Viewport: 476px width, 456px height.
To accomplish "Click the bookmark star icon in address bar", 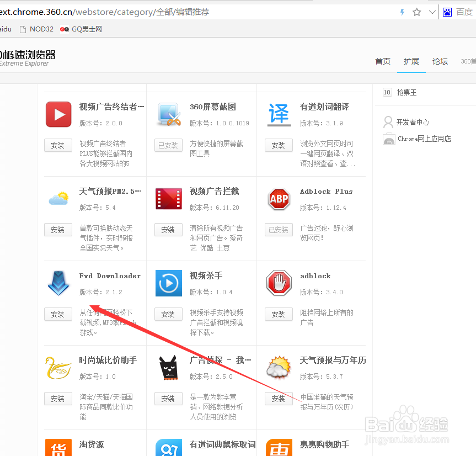I will pos(417,12).
